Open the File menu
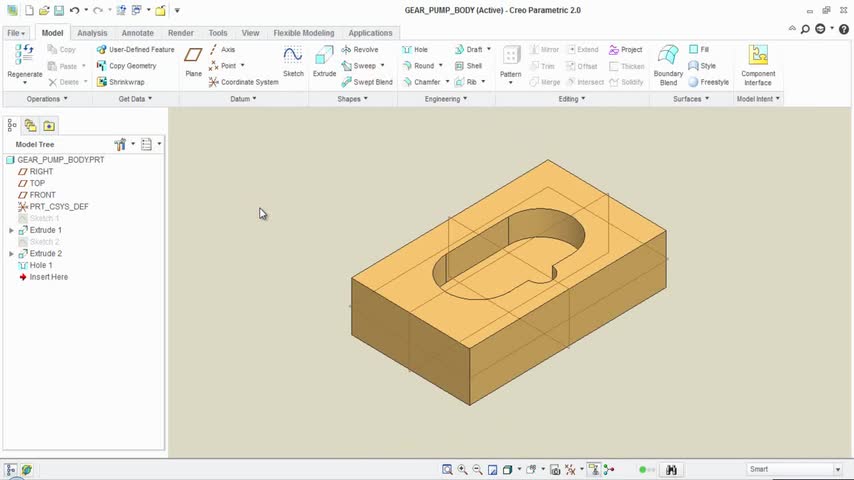The width and height of the screenshot is (854, 480). click(x=17, y=33)
